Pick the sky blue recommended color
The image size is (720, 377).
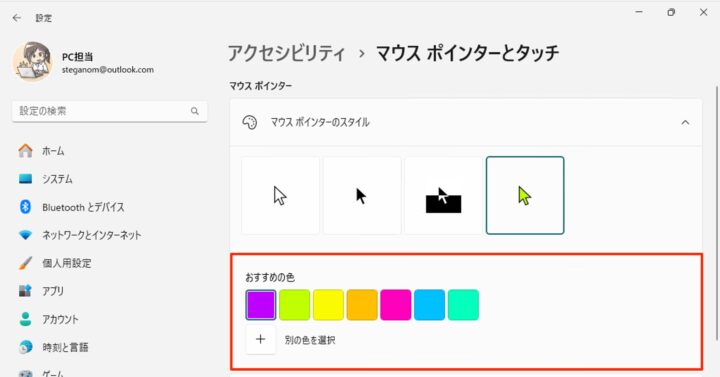click(429, 304)
